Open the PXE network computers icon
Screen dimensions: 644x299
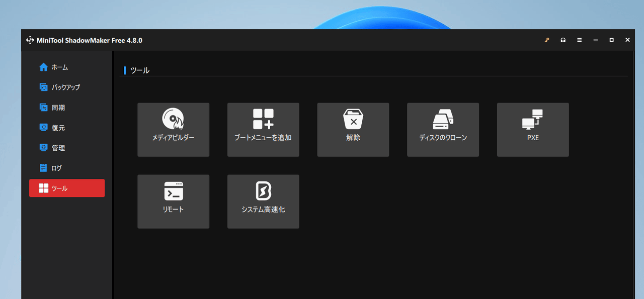533,120
